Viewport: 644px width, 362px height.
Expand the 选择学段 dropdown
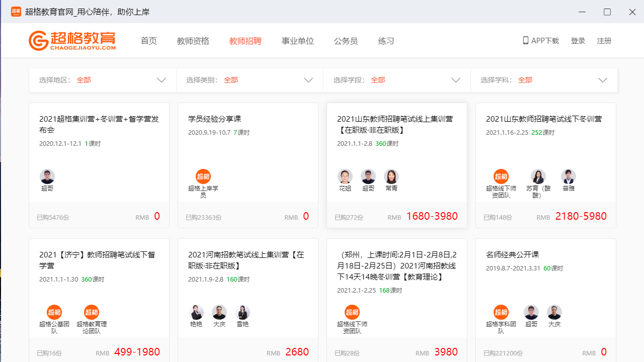456,80
